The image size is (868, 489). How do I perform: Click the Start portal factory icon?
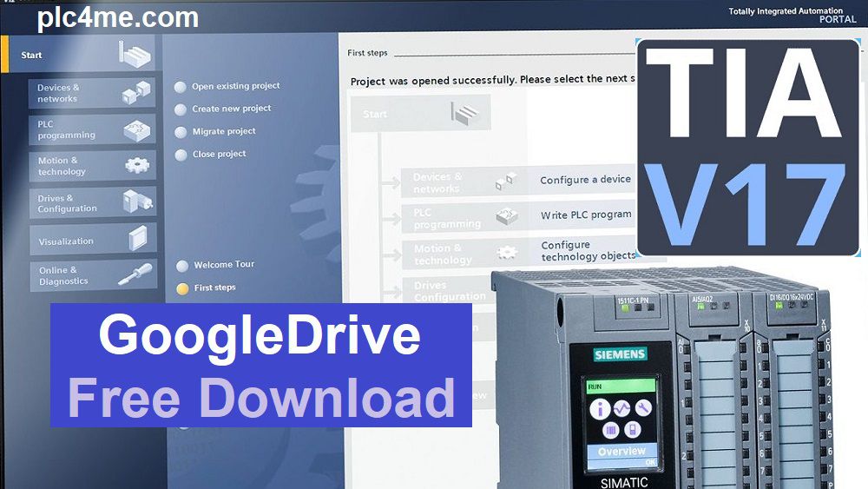click(x=135, y=55)
